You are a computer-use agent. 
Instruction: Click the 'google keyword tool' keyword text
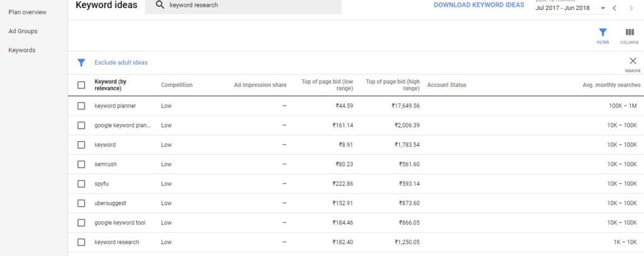click(x=120, y=223)
